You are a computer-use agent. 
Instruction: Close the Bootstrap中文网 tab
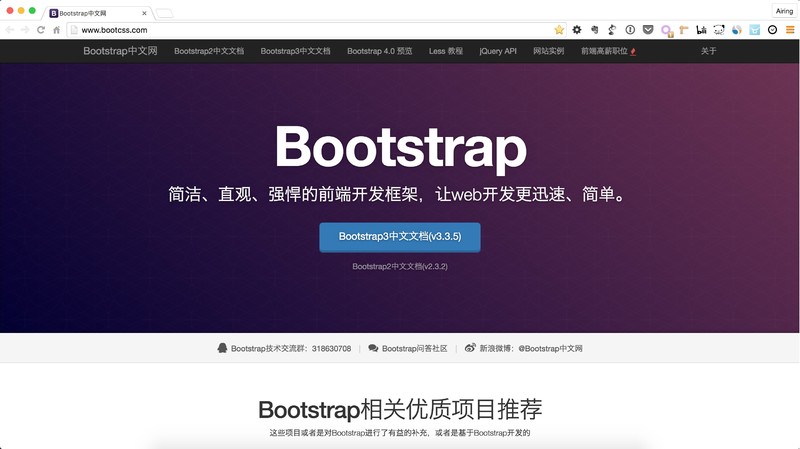tap(144, 13)
